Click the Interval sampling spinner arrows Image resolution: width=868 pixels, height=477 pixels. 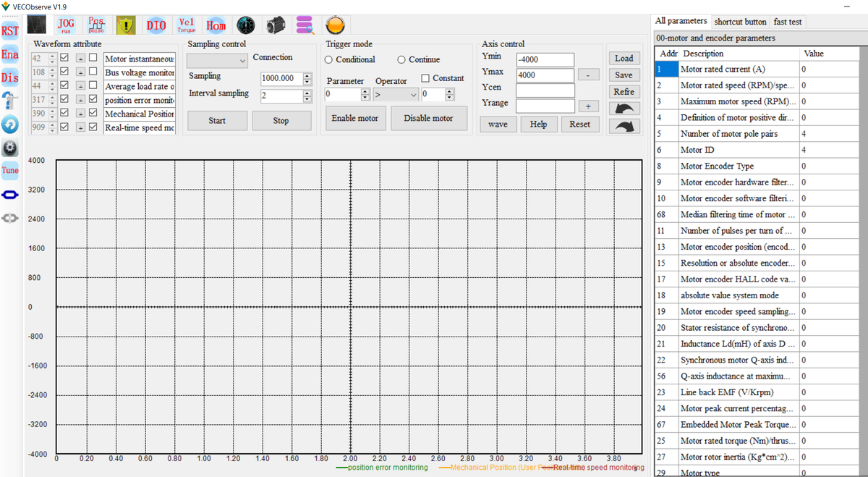[x=307, y=96]
